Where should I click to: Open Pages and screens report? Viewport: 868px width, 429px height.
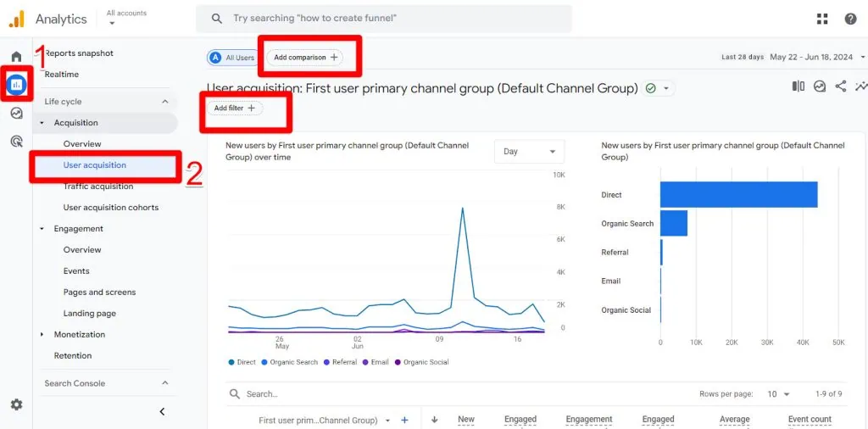point(99,292)
